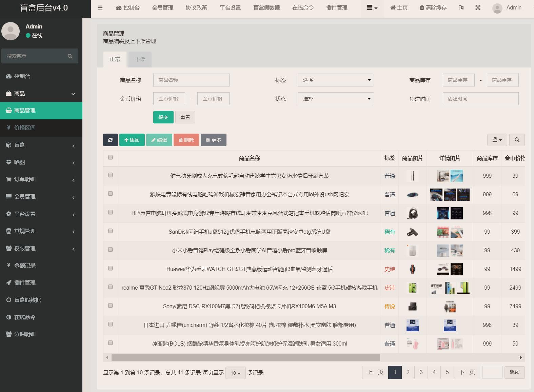Open top menu 平台设置
The width and height of the screenshot is (534, 392).
click(230, 7)
